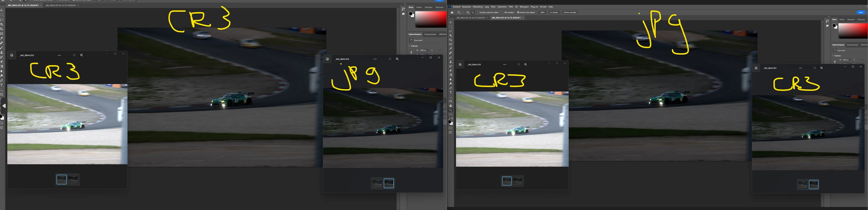The width and height of the screenshot is (868, 210).
Task: Select the Zoom tool in right Photoshop toolbar
Action: coord(451,110)
